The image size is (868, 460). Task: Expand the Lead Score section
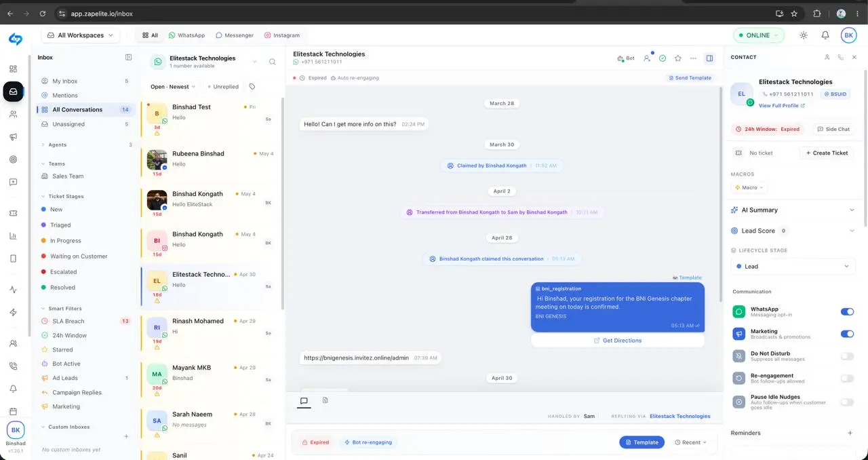point(793,231)
